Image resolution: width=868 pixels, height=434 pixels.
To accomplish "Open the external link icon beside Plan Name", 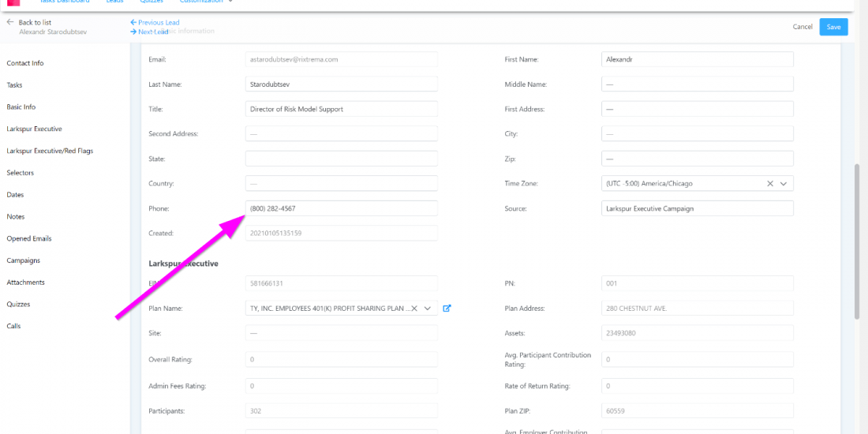I will 447,309.
